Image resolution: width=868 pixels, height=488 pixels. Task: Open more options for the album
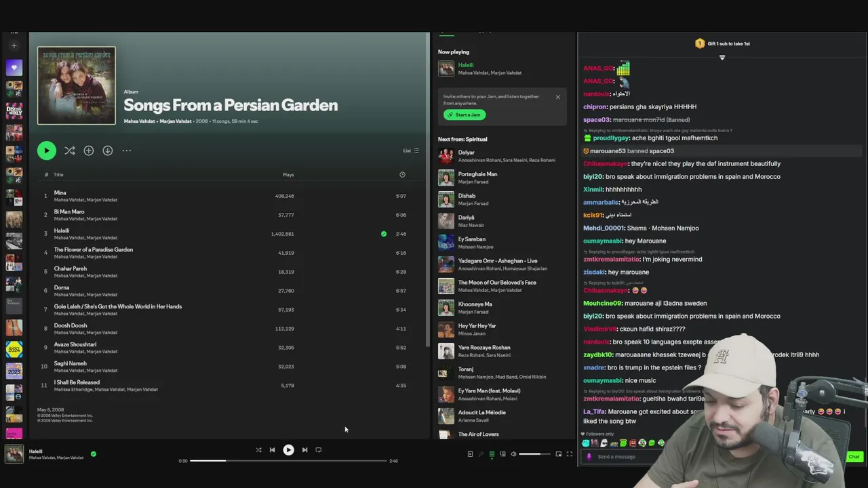[127, 150]
